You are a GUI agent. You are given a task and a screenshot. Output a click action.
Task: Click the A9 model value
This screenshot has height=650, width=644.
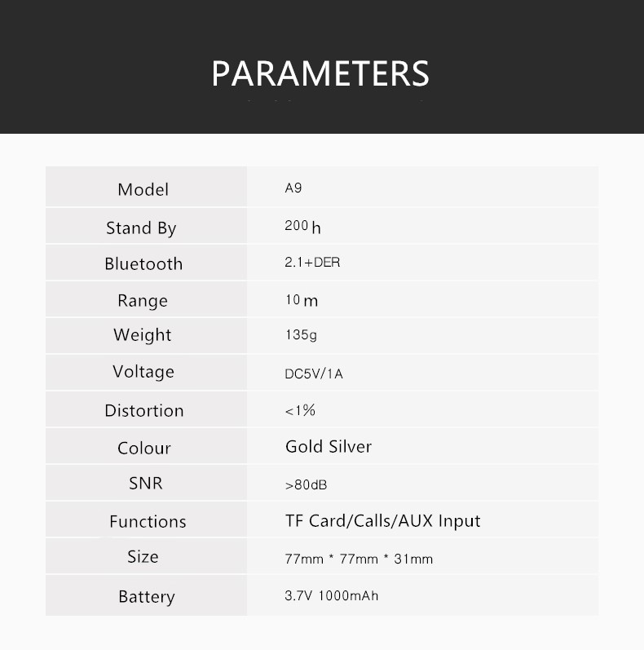coord(293,188)
